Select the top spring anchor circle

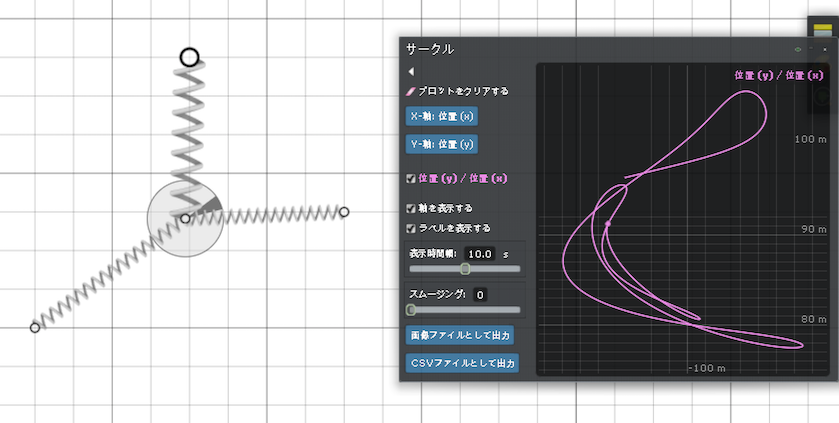tap(189, 58)
